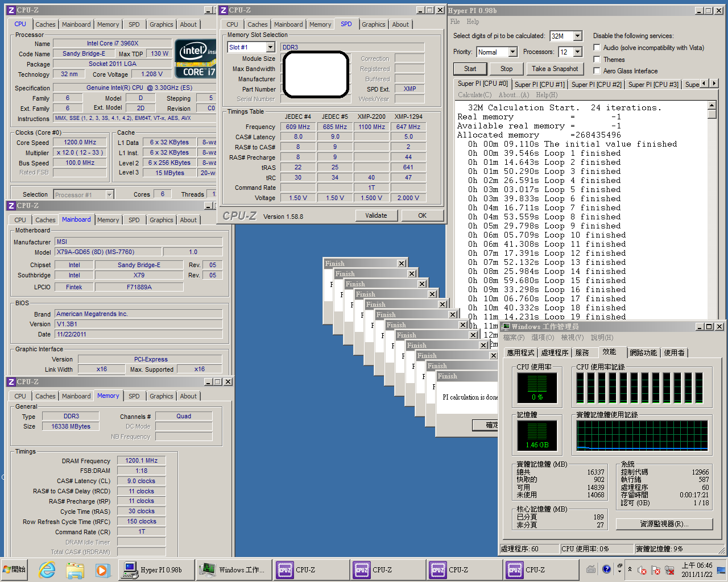
Task: Click the Validate button in CPU-Z
Action: point(376,215)
